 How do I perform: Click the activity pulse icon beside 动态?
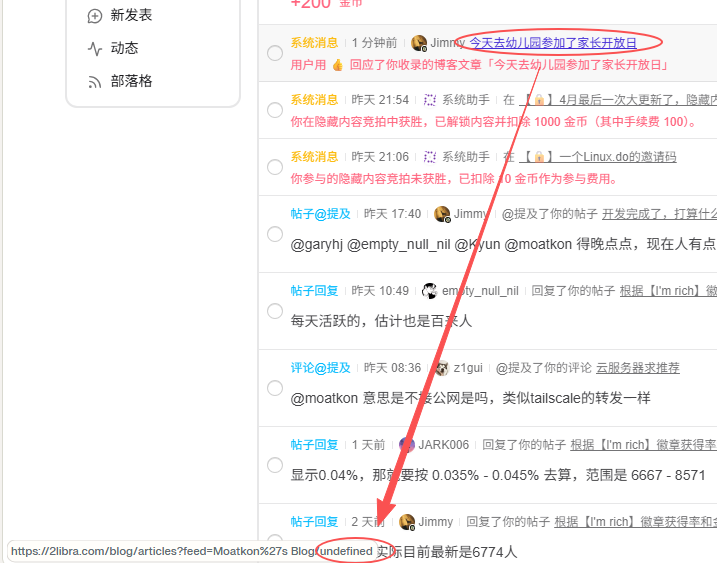95,48
